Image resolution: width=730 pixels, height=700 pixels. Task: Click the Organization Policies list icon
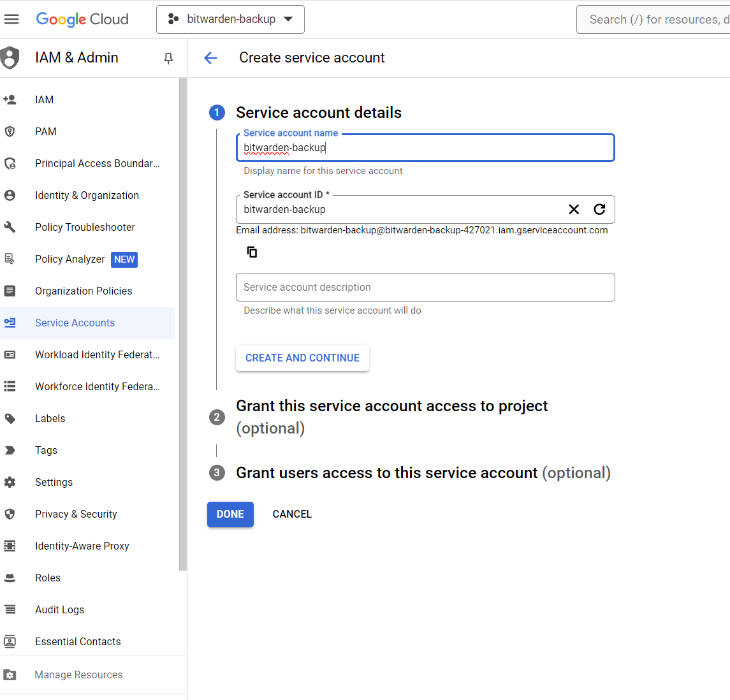(x=10, y=291)
